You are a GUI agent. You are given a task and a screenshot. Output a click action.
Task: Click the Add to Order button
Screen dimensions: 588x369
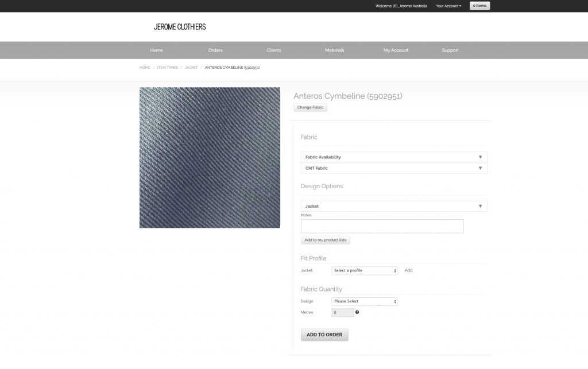[324, 335]
